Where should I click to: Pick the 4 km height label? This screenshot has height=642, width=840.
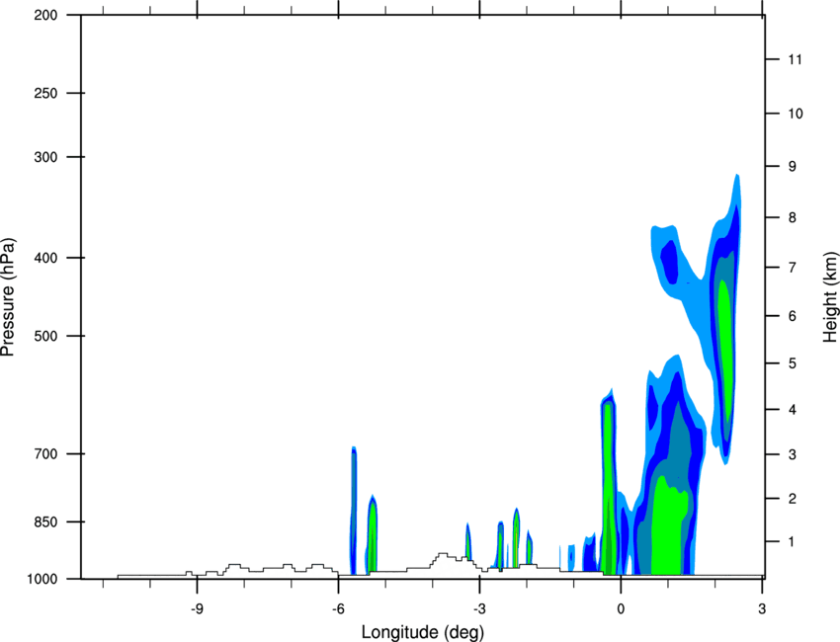[x=792, y=410]
